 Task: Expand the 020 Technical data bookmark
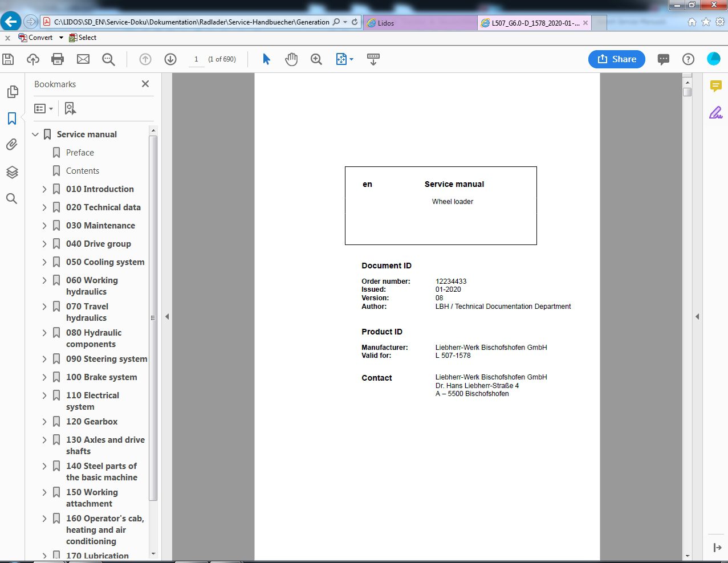(44, 207)
